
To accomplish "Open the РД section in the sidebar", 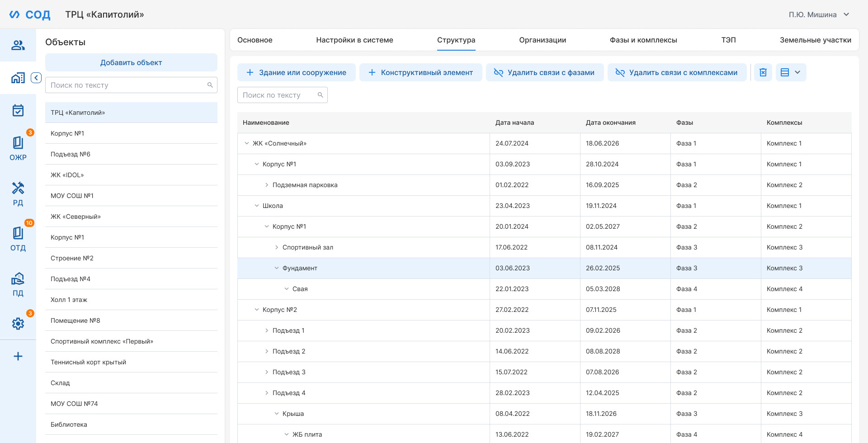I will (18, 193).
